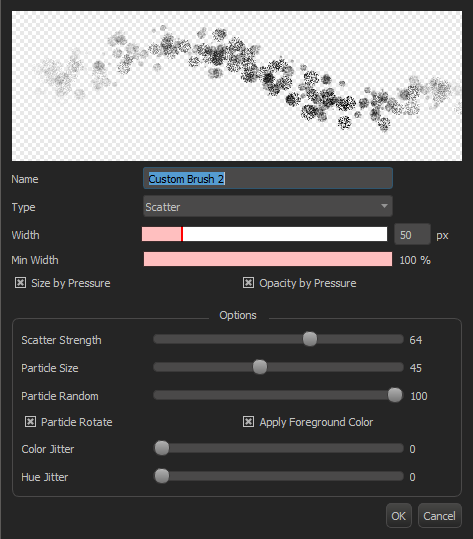The image size is (473, 539).
Task: Click the Name field containing Custom Brush 2
Action: tap(267, 178)
